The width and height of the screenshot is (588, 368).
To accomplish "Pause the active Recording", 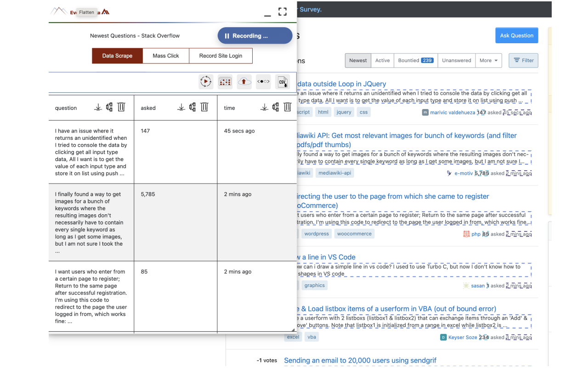I will pos(254,35).
